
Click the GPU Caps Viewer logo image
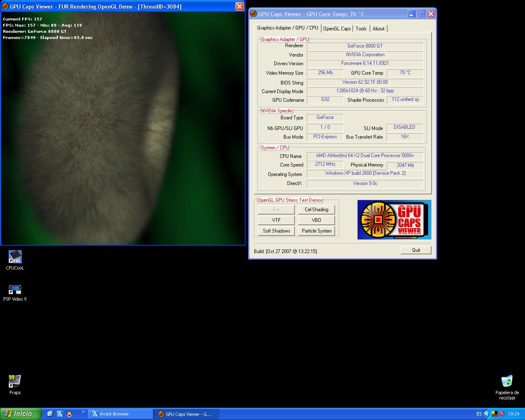[394, 219]
